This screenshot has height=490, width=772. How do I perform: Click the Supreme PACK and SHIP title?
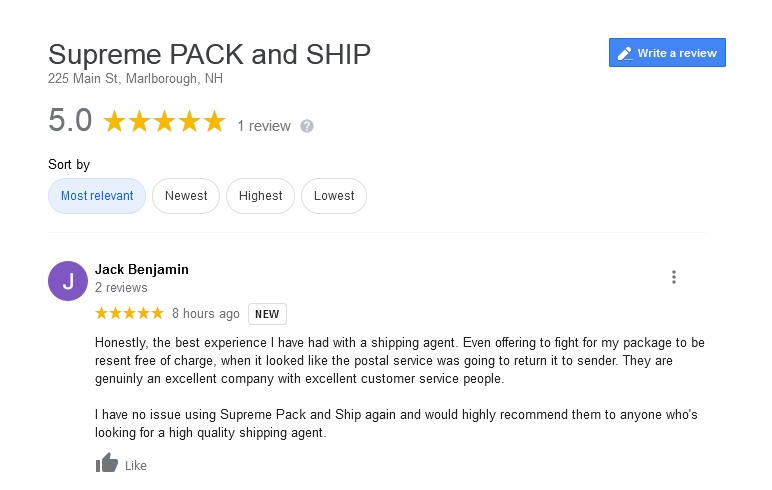(x=209, y=54)
